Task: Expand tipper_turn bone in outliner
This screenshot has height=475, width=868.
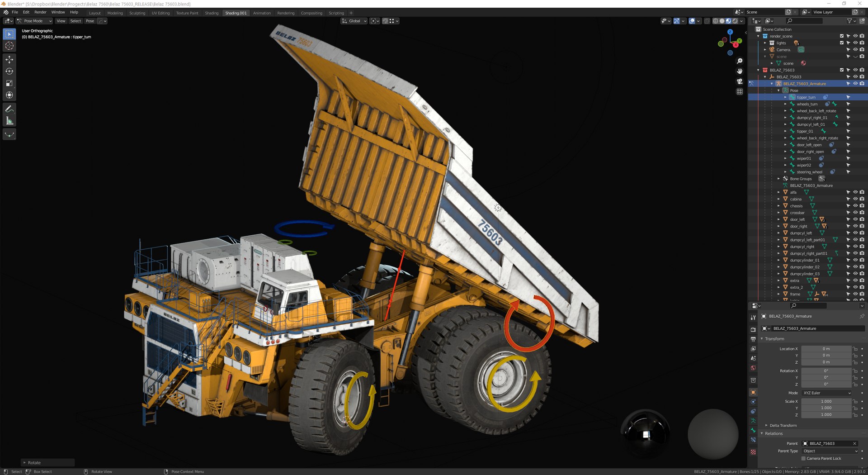Action: coord(785,97)
